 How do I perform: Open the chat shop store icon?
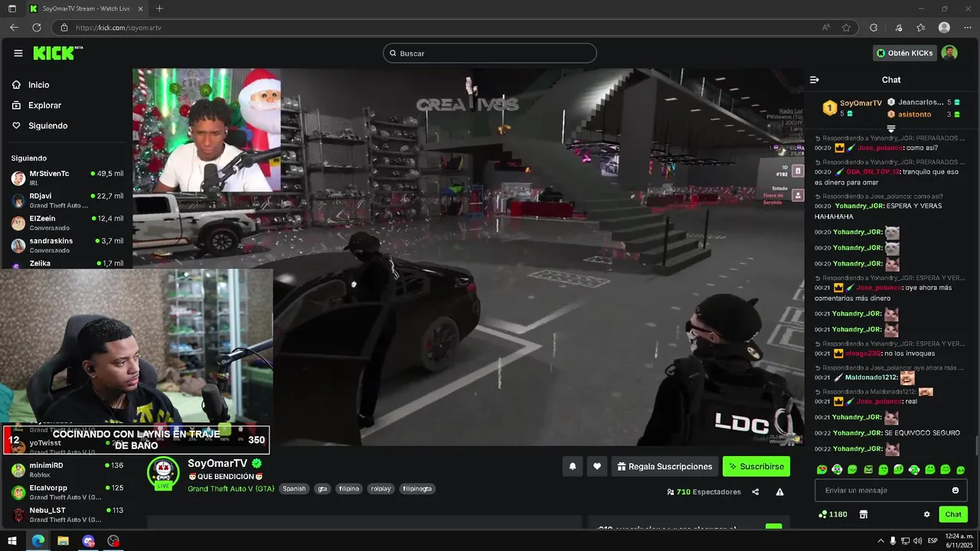point(864,514)
